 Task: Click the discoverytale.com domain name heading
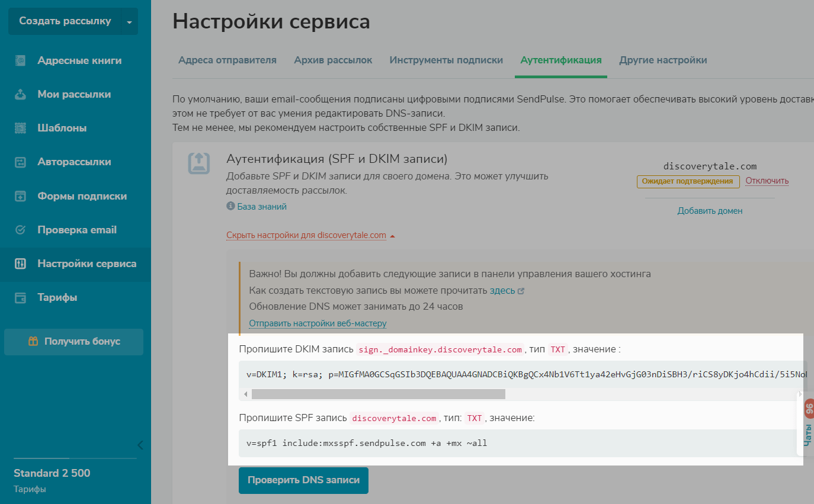(710, 166)
